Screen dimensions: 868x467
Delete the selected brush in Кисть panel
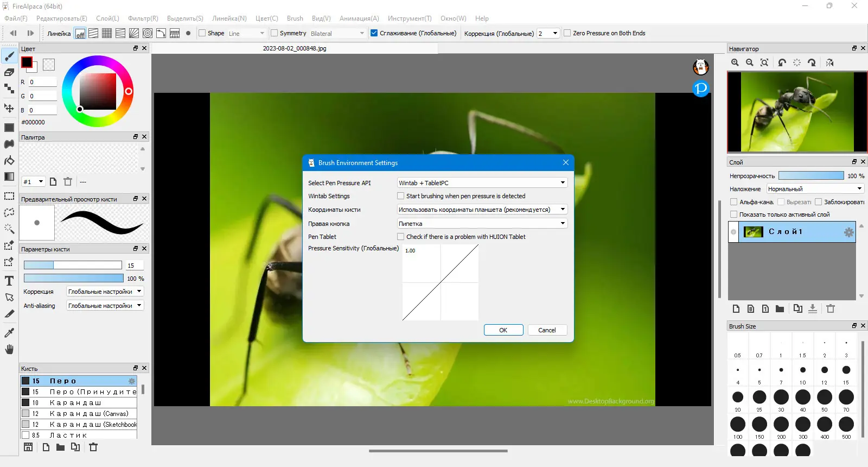click(x=93, y=447)
